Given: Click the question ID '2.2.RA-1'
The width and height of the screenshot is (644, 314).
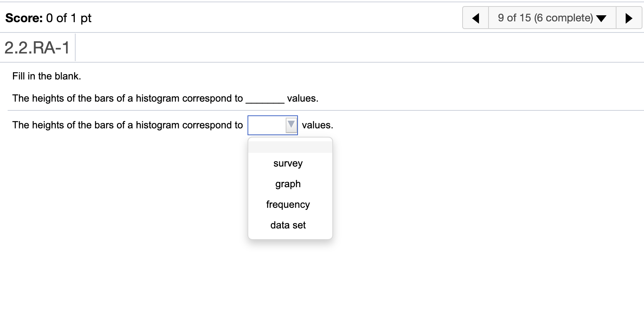Looking at the screenshot, I should pos(37,48).
